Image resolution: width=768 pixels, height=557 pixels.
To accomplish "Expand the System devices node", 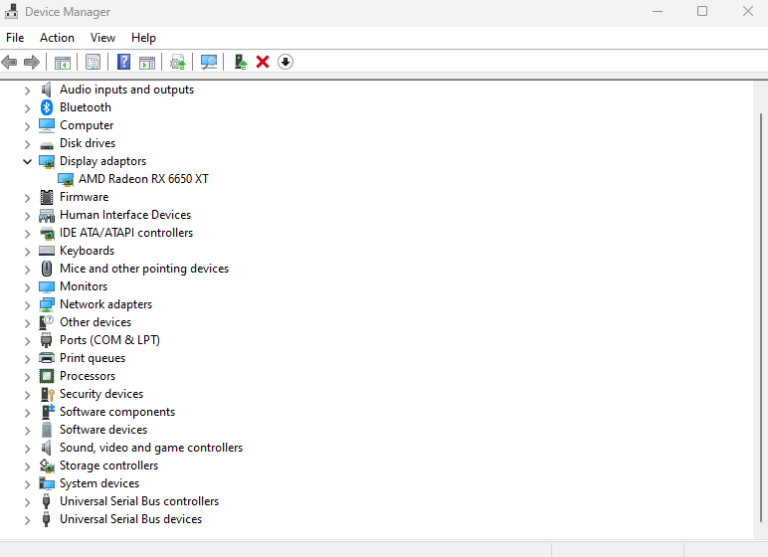I will (x=27, y=484).
